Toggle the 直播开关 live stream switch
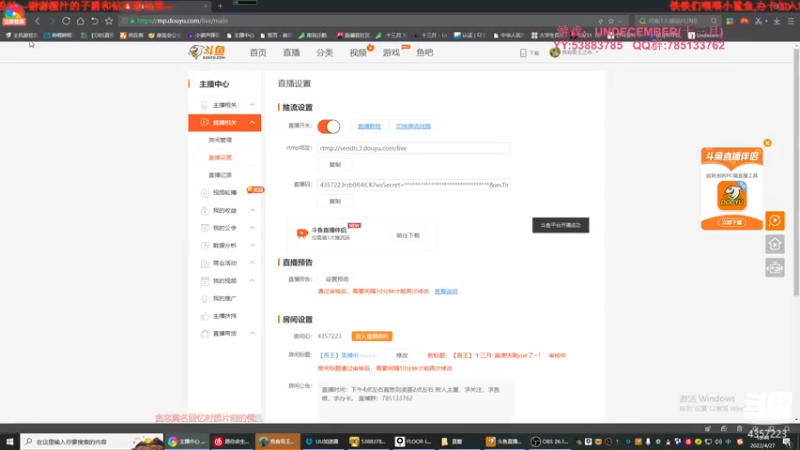The image size is (800, 450). (x=329, y=127)
